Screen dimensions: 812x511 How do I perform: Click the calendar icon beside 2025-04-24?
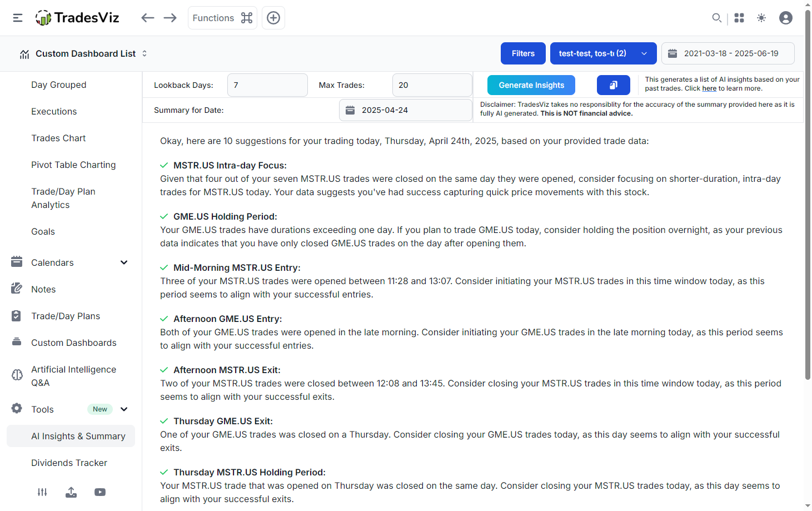(x=350, y=110)
